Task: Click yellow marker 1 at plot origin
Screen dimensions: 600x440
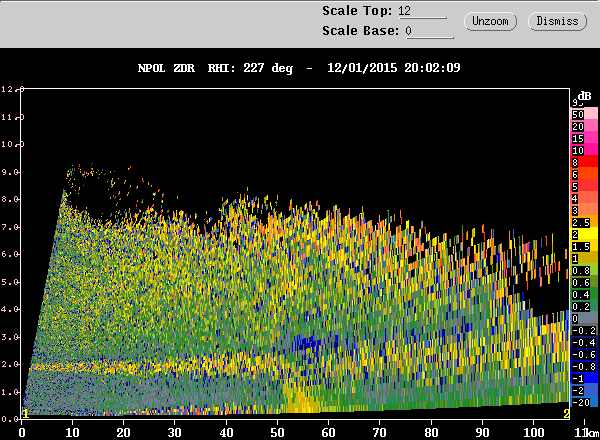Action: [25, 414]
